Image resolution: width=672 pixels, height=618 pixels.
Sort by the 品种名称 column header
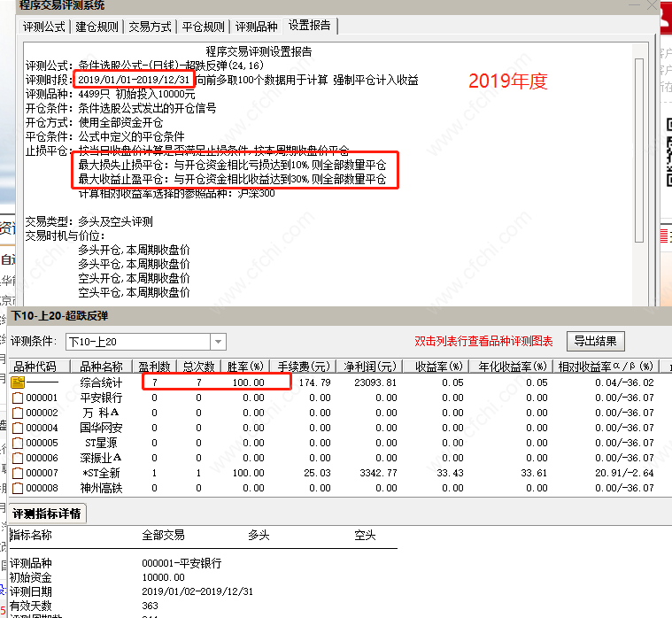(101, 367)
